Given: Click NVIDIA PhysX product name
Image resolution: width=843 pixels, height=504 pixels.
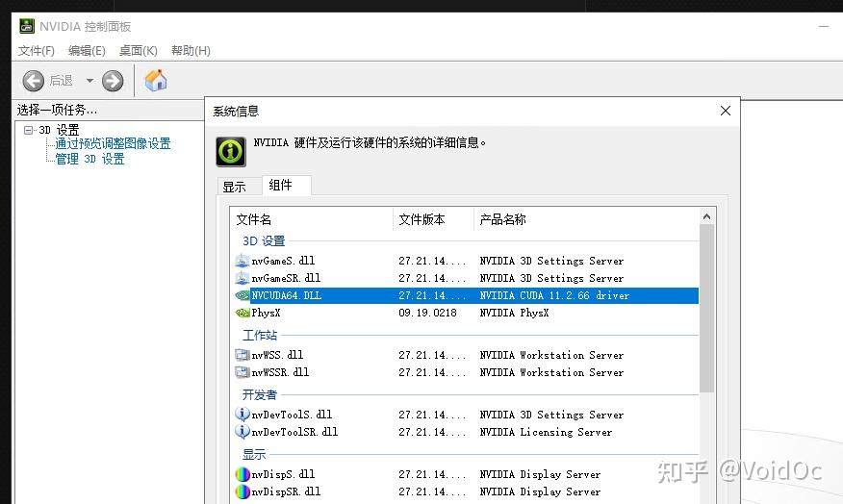Looking at the screenshot, I should [514, 313].
